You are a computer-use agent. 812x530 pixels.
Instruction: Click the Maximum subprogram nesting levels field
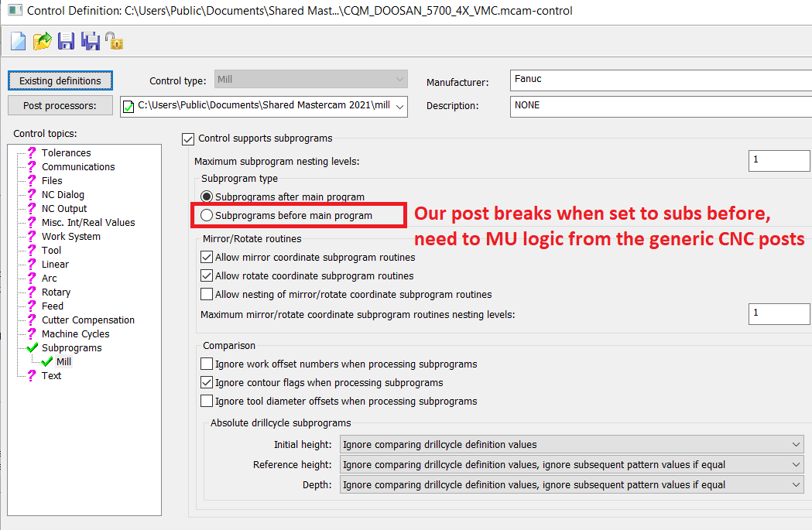(x=778, y=161)
